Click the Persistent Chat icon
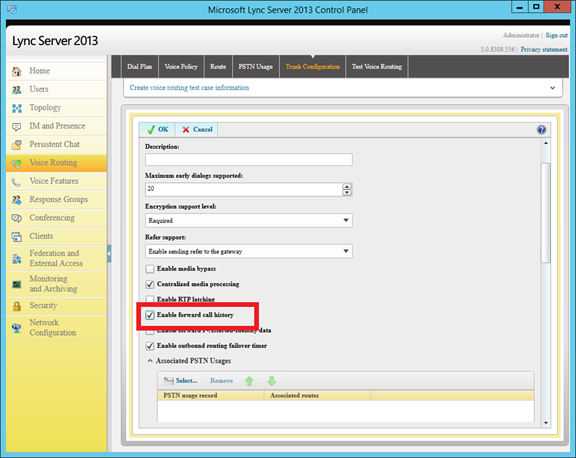The image size is (576, 458). coord(17,145)
